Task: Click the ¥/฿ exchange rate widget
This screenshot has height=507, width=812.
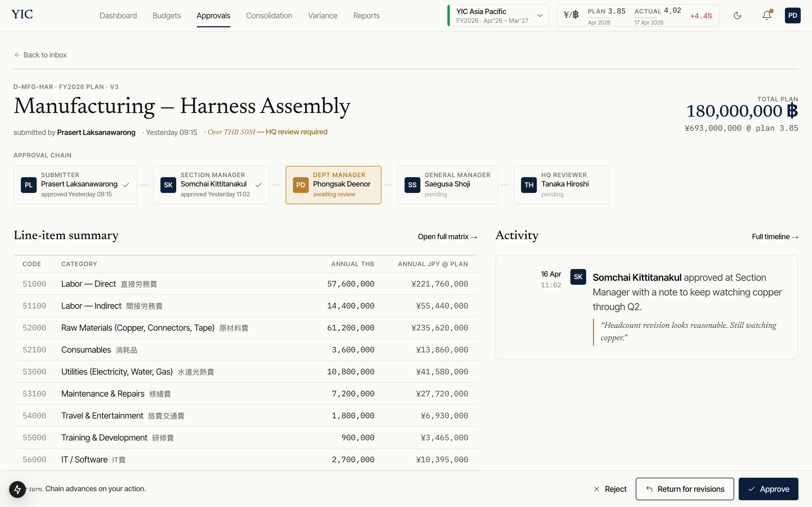Action: tap(637, 16)
